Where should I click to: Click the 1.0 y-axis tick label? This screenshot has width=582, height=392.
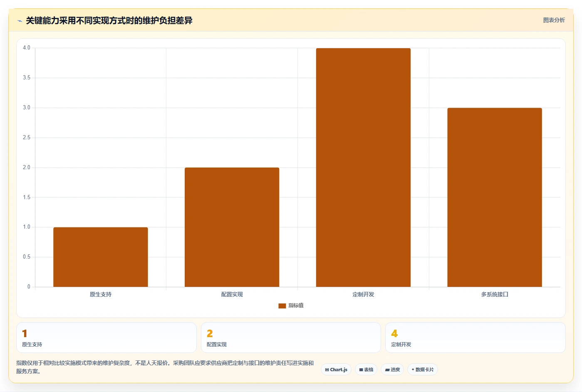pos(27,227)
